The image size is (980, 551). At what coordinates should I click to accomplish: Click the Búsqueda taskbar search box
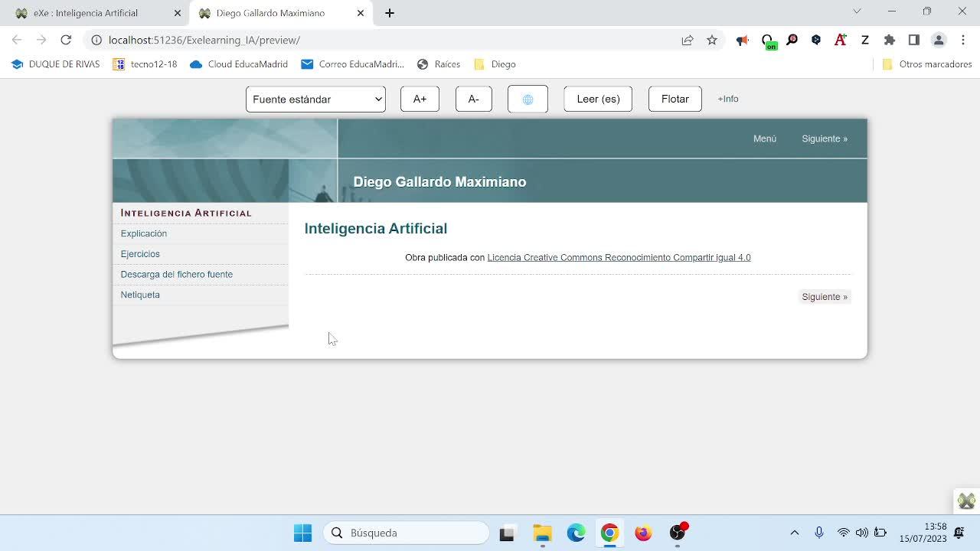(407, 533)
